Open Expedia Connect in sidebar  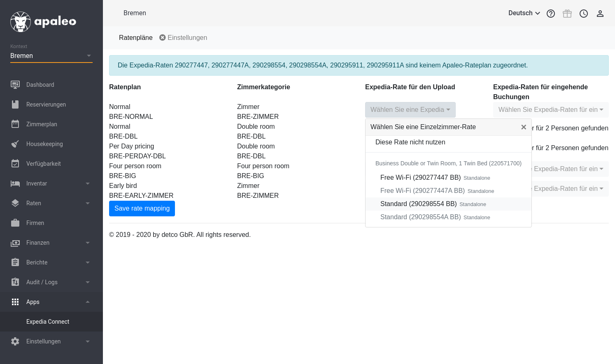[x=48, y=322]
